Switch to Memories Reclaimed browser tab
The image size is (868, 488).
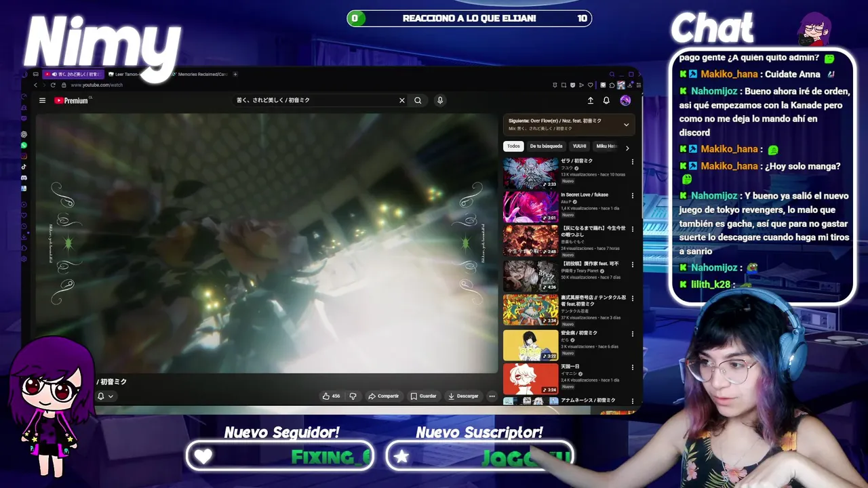pyautogui.click(x=200, y=75)
